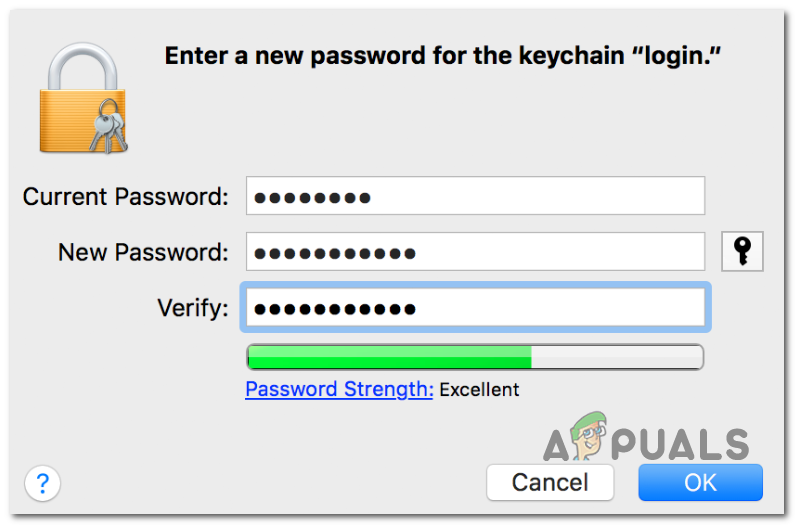Open the Password Strength link
The height and width of the screenshot is (525, 795).
point(339,389)
